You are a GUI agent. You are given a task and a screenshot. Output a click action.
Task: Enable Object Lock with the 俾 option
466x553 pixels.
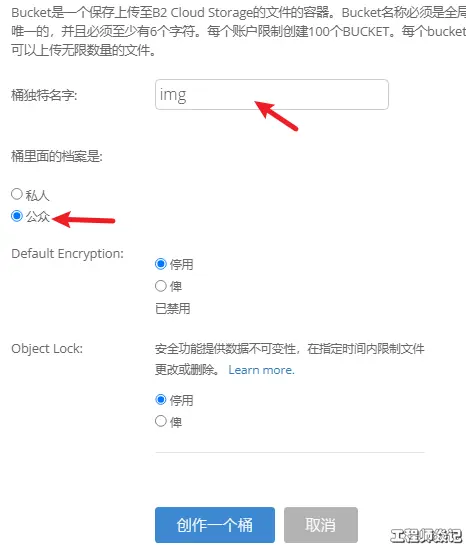[x=161, y=421]
